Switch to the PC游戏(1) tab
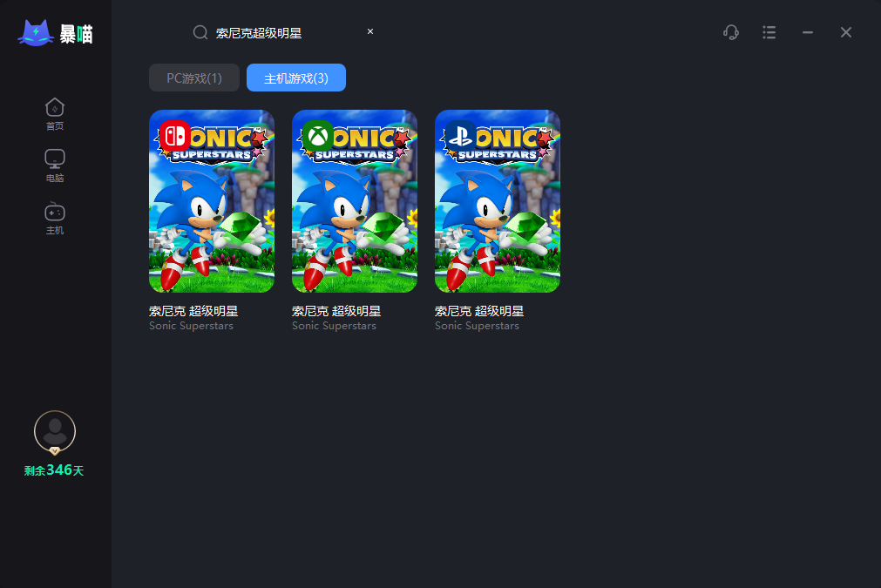This screenshot has width=881, height=588. (x=194, y=78)
